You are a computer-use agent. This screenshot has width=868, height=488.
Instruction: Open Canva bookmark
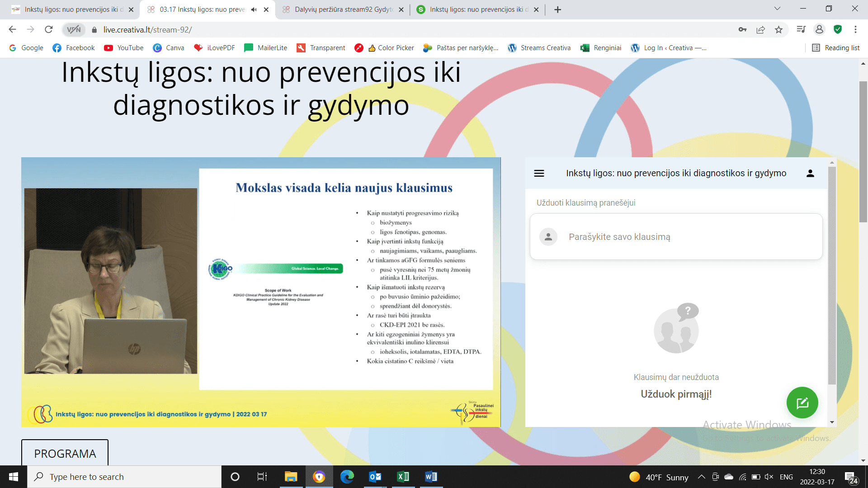169,48
